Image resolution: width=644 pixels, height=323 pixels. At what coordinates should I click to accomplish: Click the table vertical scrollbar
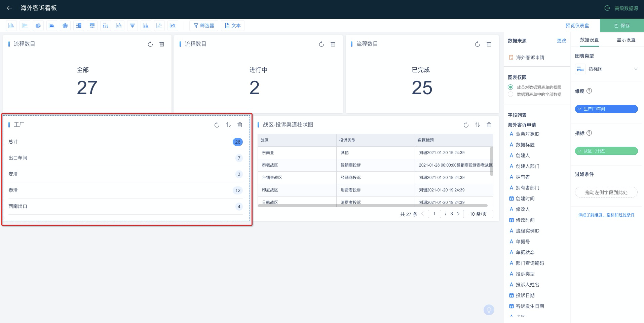tap(492, 161)
